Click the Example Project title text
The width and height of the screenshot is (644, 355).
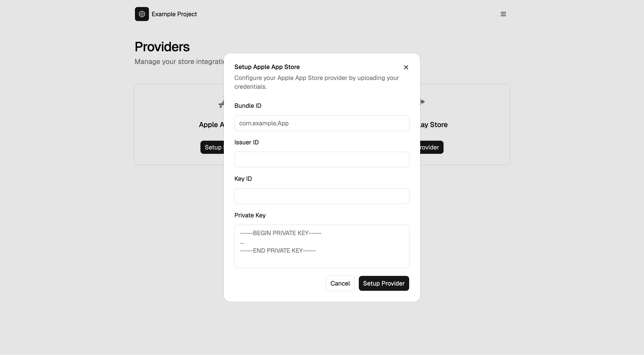174,14
